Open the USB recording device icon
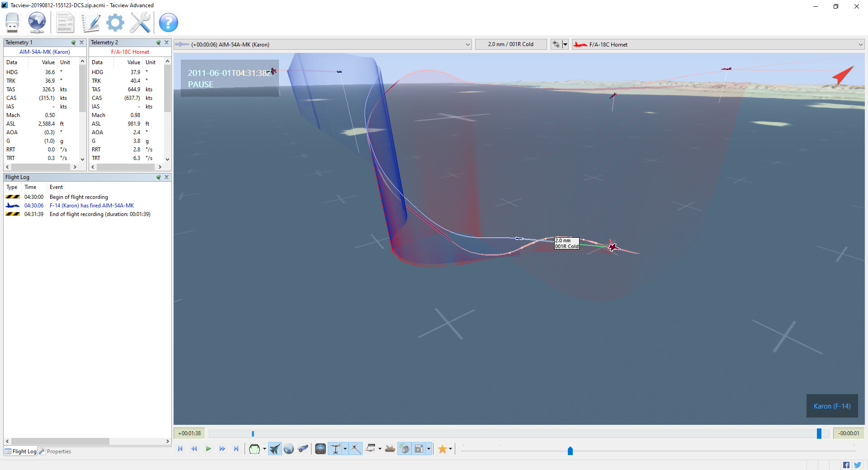The height and width of the screenshot is (470, 868). tap(12, 23)
